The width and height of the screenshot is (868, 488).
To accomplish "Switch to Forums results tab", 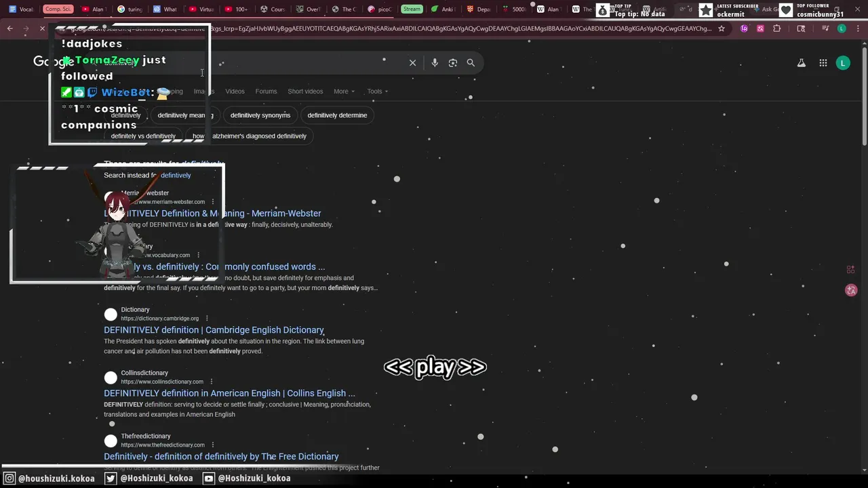I will coord(266,91).
